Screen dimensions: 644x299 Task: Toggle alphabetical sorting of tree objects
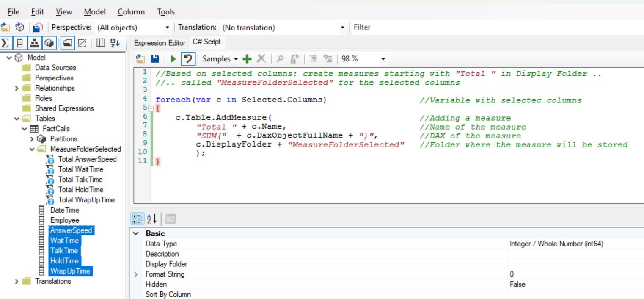tap(115, 43)
